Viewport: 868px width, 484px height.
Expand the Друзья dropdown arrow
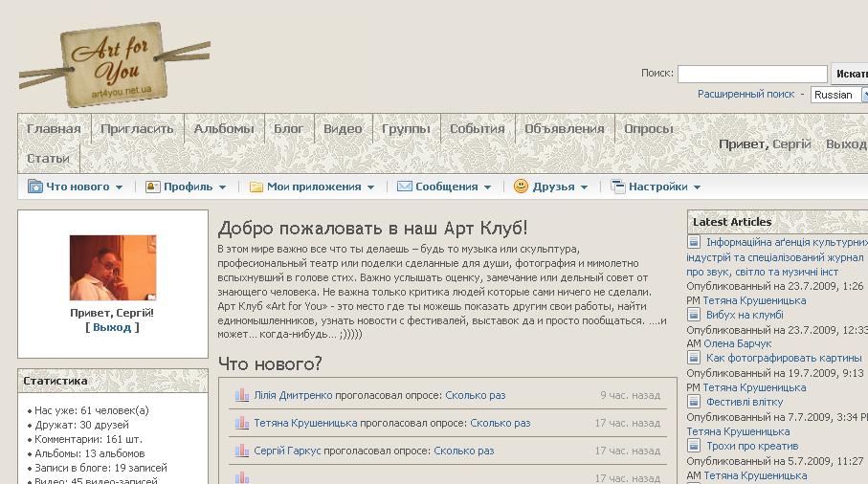[x=584, y=187]
